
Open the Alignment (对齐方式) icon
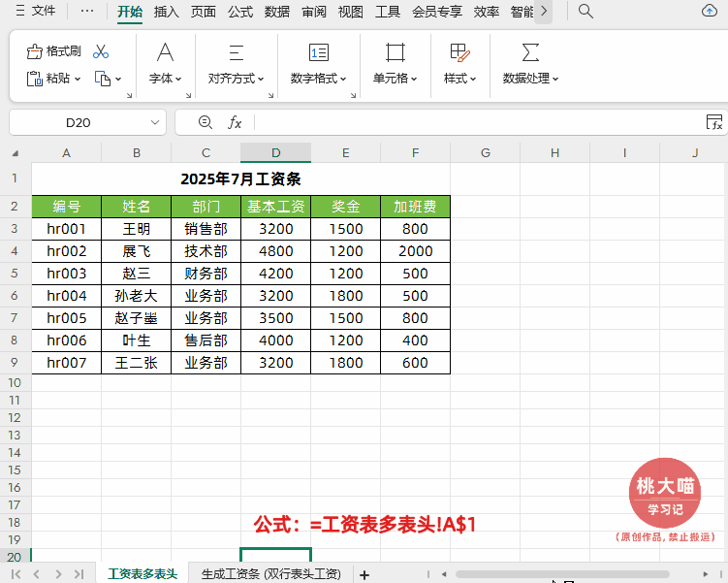[236, 53]
